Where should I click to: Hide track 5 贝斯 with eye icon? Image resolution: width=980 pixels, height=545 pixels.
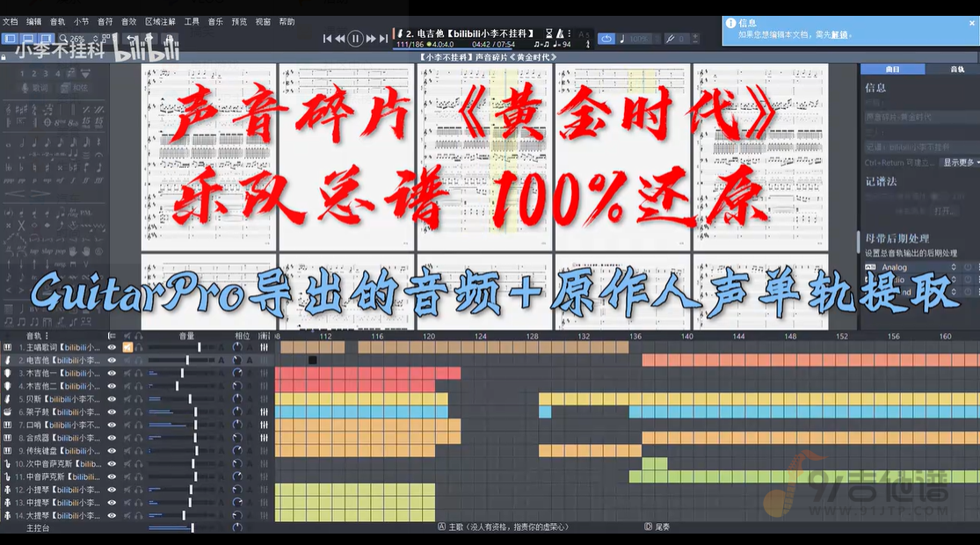coord(112,399)
